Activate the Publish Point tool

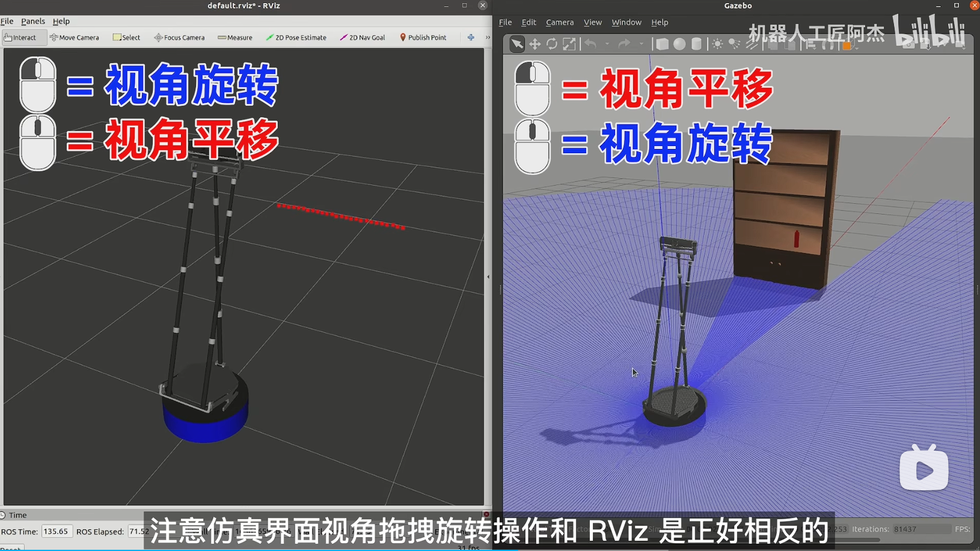pos(423,37)
